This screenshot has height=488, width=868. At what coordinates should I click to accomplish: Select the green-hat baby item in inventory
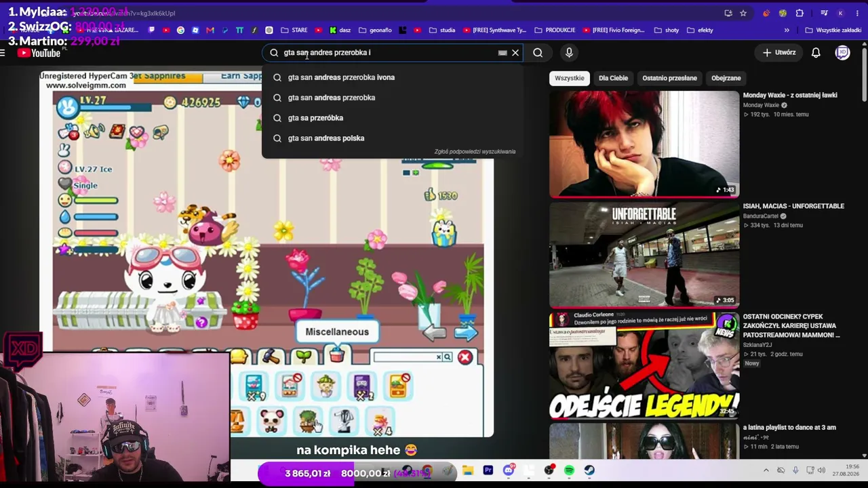(x=326, y=386)
